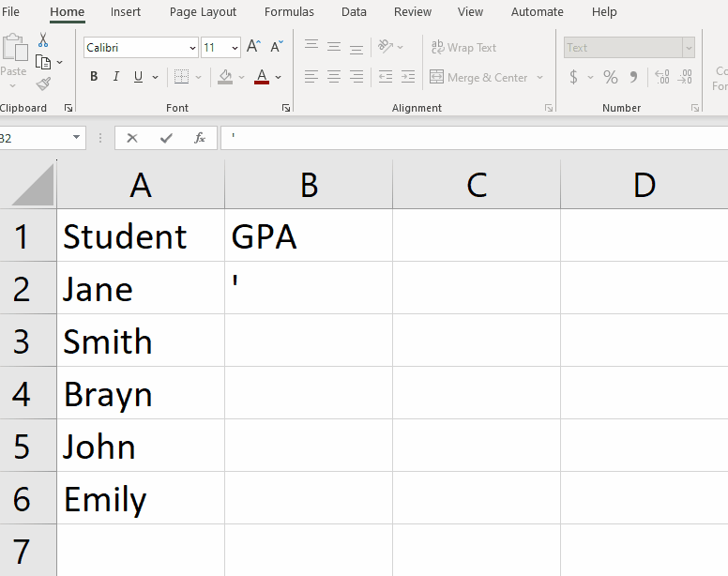The height and width of the screenshot is (576, 728).
Task: Switch to the Help tab
Action: [604, 11]
